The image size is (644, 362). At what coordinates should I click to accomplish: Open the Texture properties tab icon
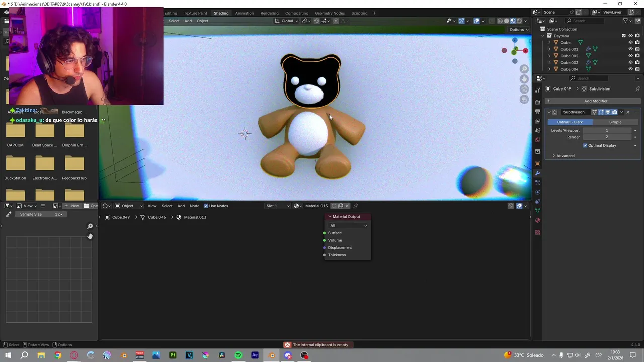point(538,232)
